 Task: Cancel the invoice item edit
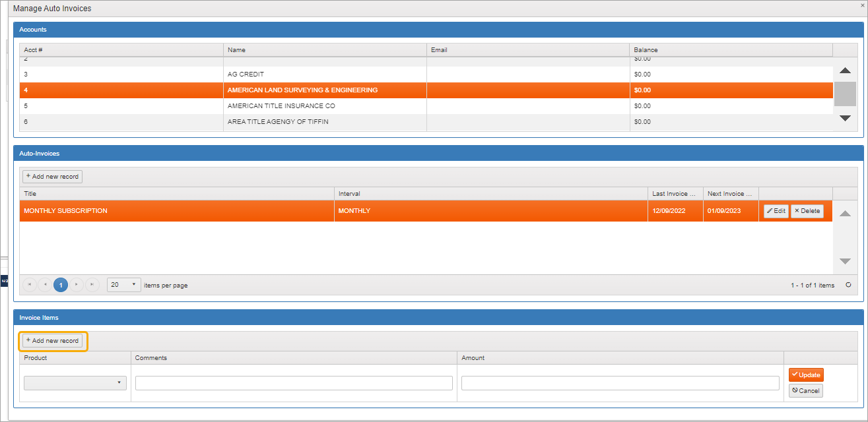point(806,391)
